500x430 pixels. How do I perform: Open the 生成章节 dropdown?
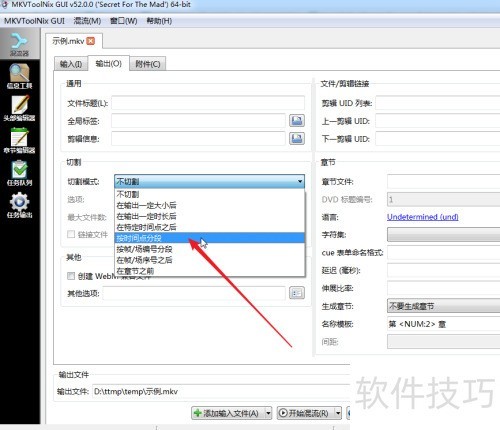[443, 306]
